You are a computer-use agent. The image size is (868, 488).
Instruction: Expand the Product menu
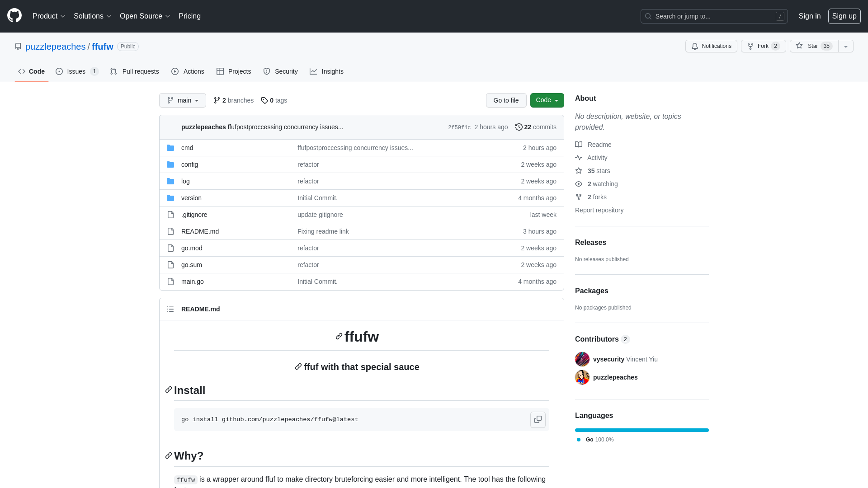(x=49, y=16)
